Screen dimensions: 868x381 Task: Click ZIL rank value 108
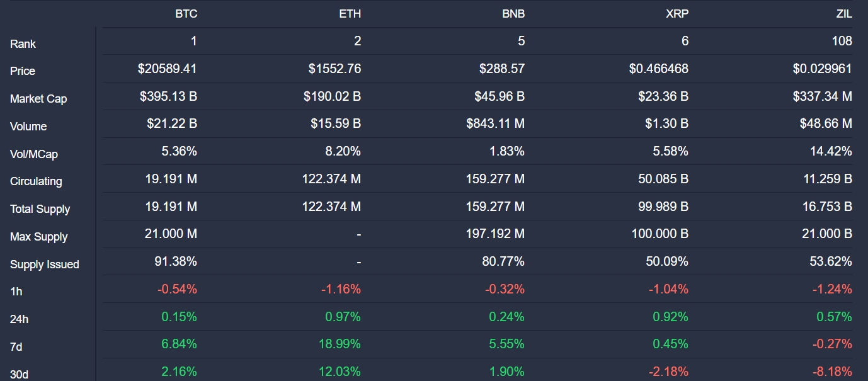[x=842, y=41]
